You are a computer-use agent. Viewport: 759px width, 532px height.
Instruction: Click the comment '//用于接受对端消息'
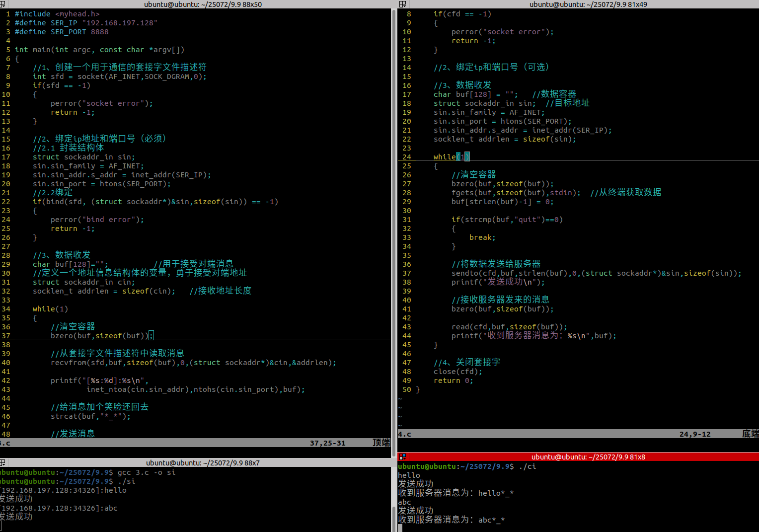[x=193, y=264]
